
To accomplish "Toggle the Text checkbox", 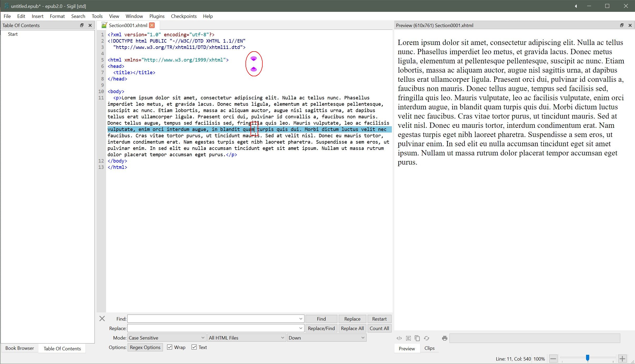I will [x=194, y=347].
